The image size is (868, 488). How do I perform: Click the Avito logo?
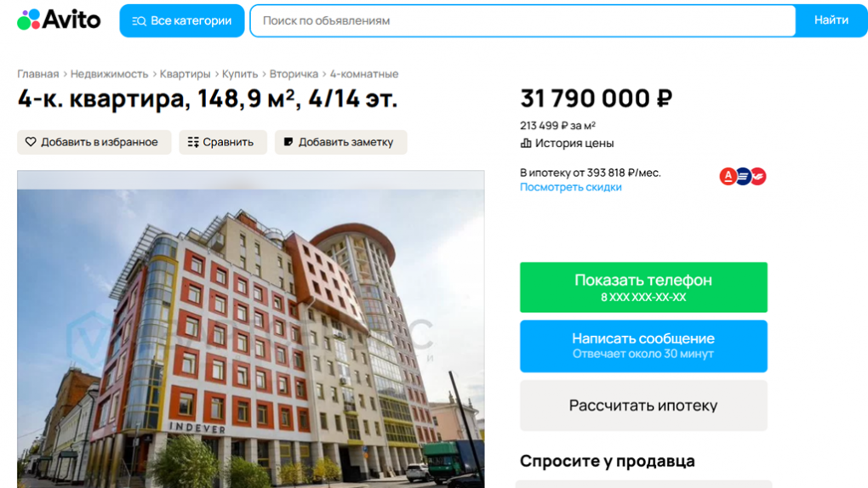59,20
